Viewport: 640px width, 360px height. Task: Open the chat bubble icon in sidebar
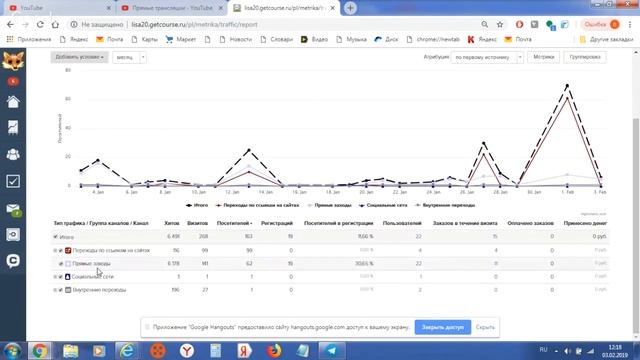[13, 261]
